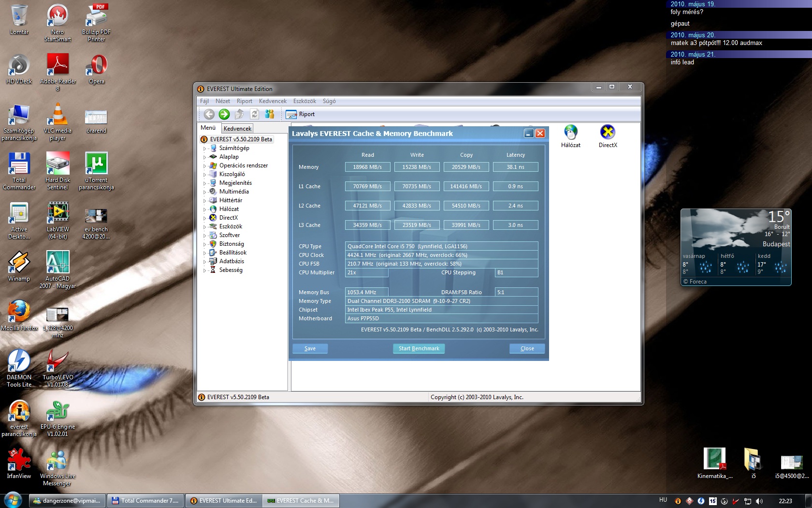Open Bullzip PDF Printer desktop icon
Image resolution: width=812 pixels, height=508 pixels.
coord(96,23)
